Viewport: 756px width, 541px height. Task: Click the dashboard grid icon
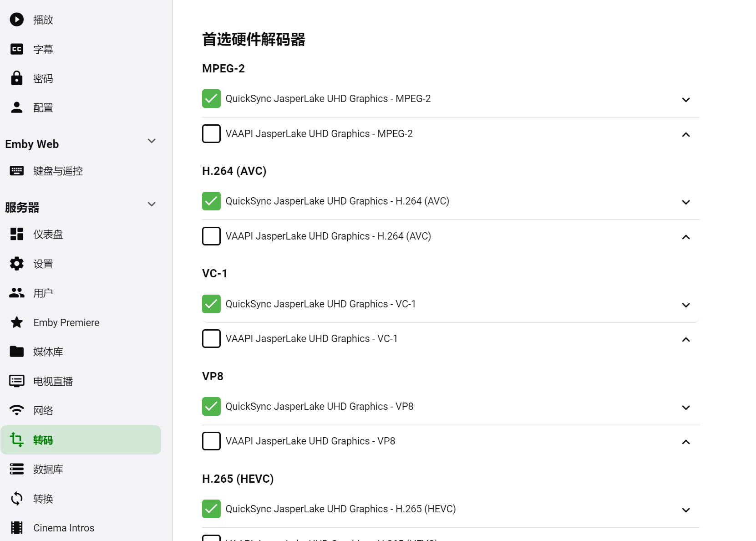(17, 234)
